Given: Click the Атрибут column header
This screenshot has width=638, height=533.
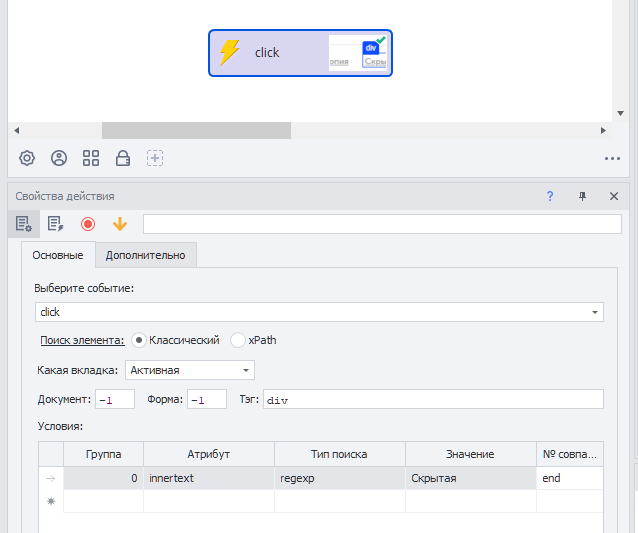Looking at the screenshot, I should (x=209, y=454).
